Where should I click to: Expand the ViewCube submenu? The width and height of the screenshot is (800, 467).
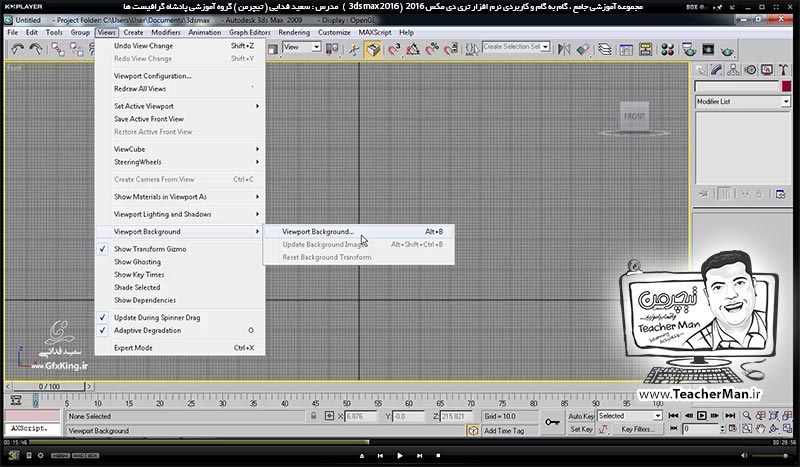tap(181, 149)
